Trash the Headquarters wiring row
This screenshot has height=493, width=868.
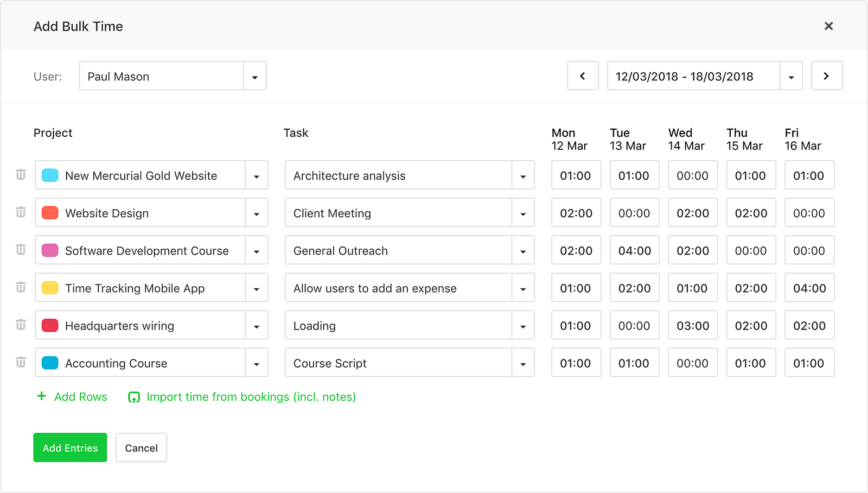(21, 325)
